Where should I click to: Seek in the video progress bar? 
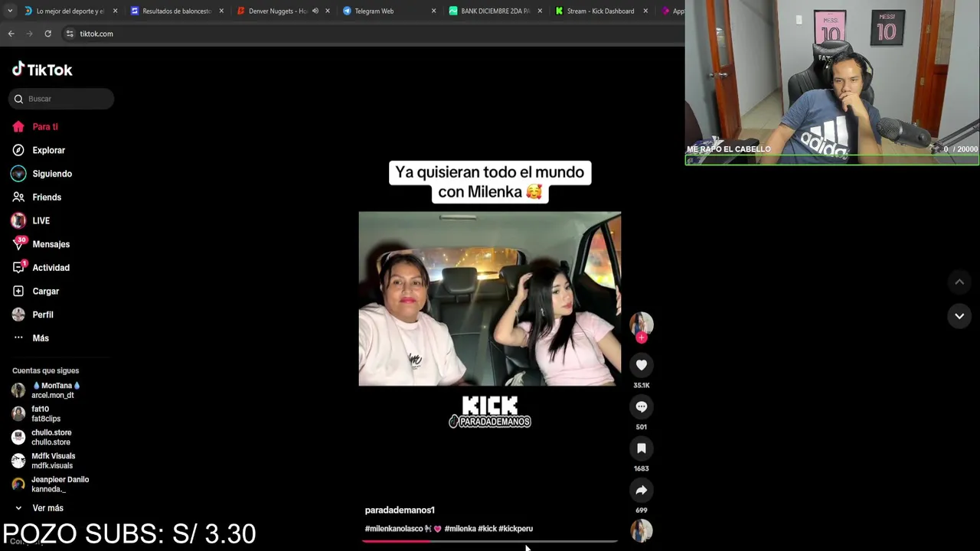(x=490, y=541)
